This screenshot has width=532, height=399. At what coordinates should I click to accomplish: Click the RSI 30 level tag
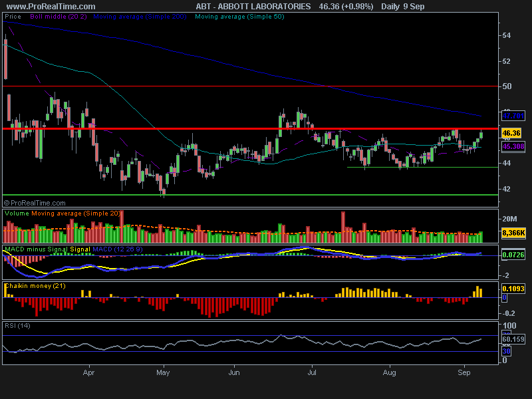[506, 351]
